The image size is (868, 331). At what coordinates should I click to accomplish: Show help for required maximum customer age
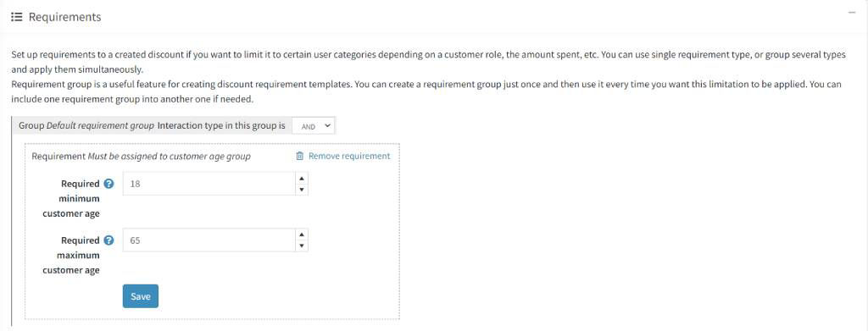tap(109, 240)
